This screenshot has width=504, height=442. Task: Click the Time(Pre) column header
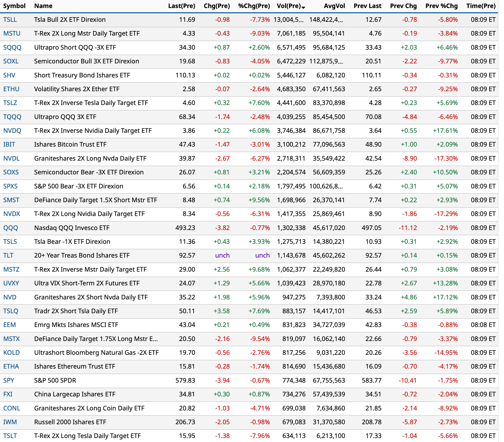click(x=481, y=6)
